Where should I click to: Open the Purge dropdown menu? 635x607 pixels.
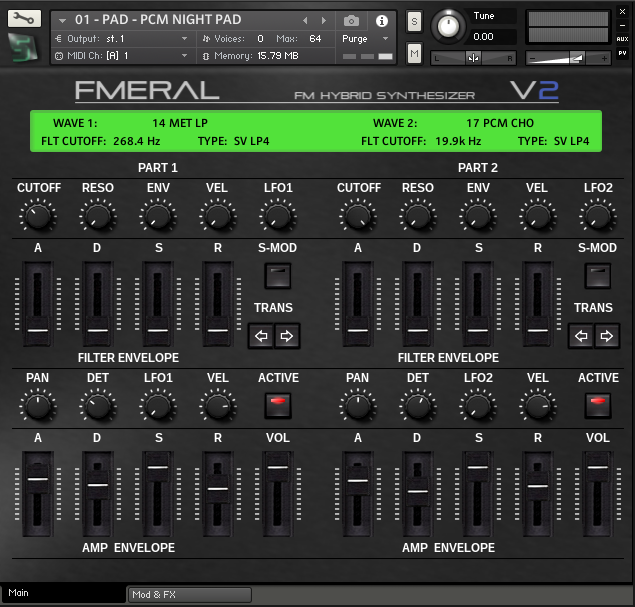tap(365, 39)
